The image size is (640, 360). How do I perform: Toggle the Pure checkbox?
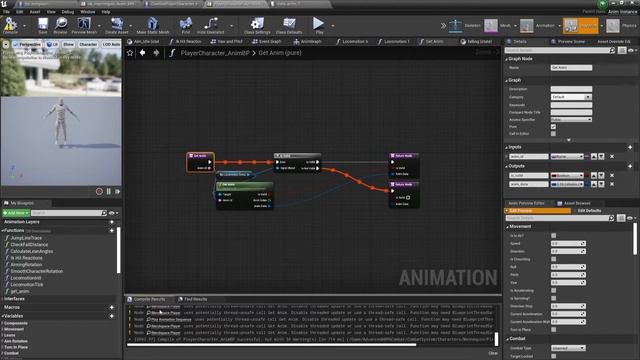tap(553, 127)
